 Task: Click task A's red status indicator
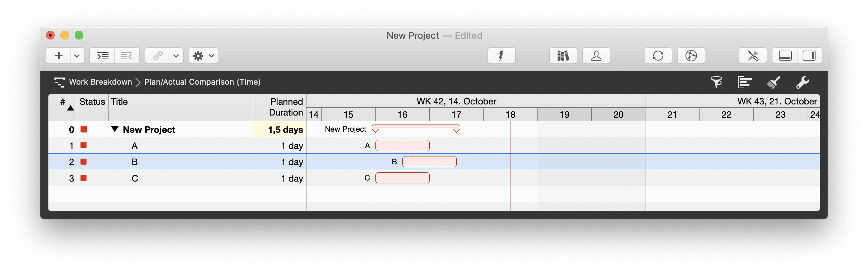[84, 145]
